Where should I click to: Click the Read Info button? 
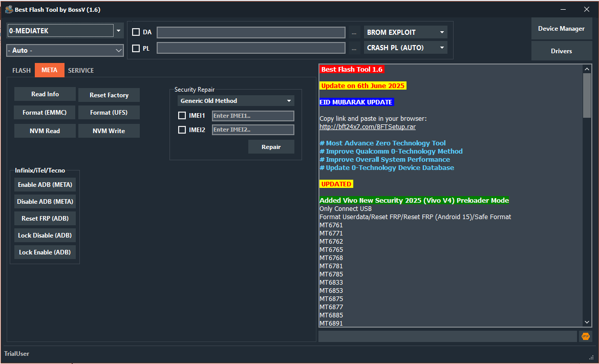tap(45, 94)
